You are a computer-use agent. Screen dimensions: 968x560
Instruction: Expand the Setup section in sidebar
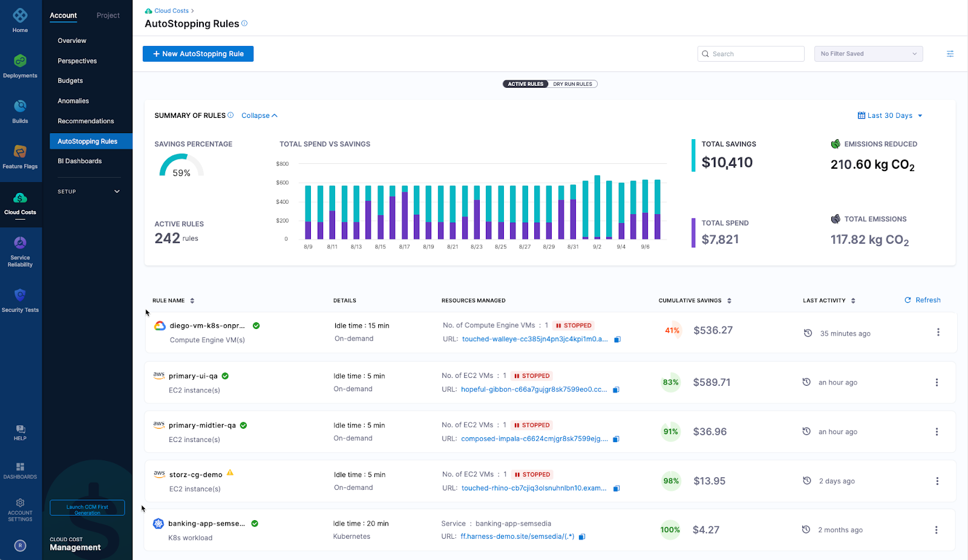click(89, 192)
